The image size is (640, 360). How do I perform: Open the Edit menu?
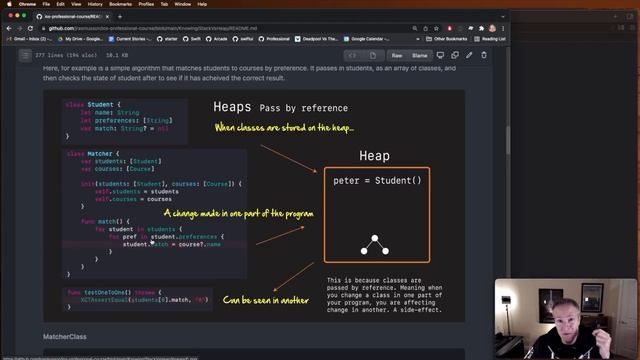coord(60,4)
